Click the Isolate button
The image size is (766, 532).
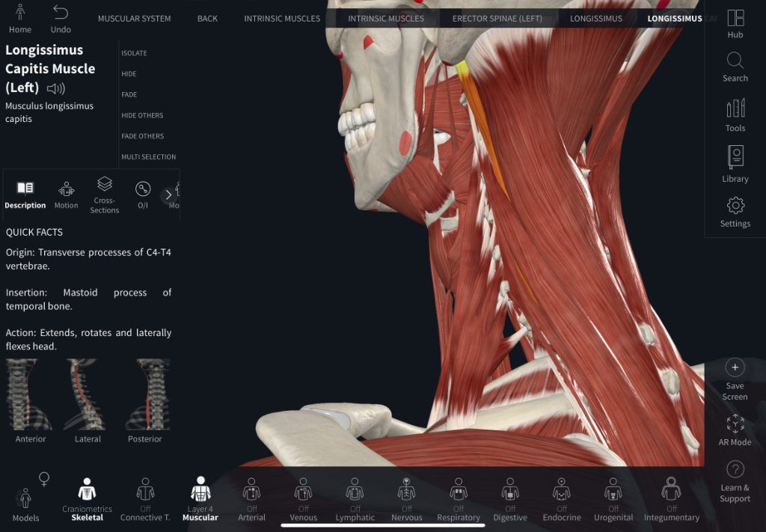(x=135, y=53)
